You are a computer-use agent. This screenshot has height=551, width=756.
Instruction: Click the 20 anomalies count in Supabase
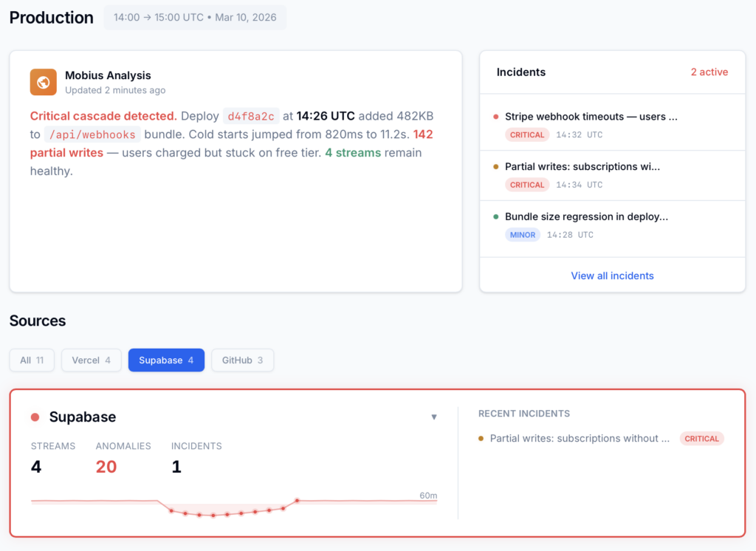pos(106,467)
